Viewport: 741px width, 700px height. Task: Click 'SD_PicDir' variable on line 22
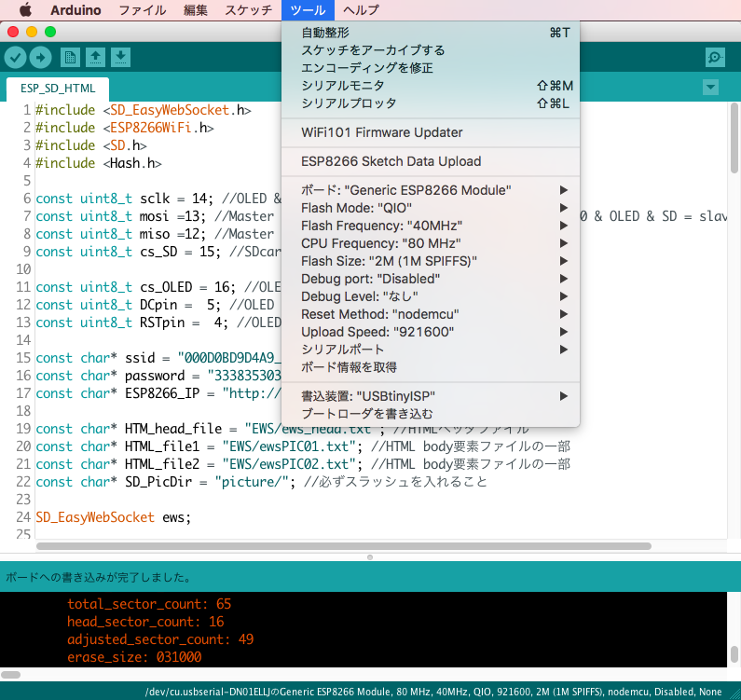(158, 482)
